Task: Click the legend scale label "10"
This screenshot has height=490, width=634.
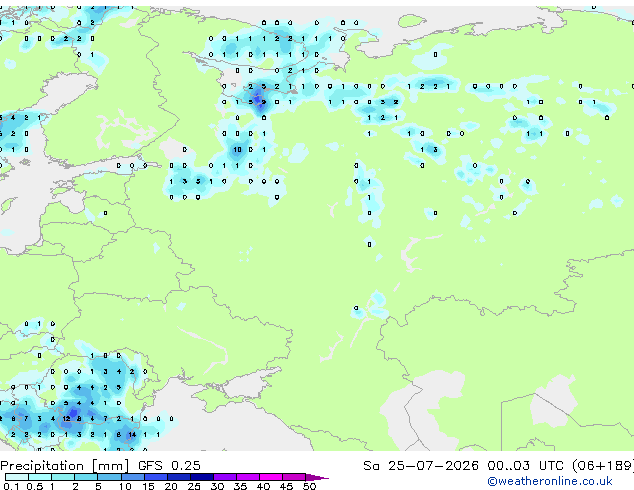Action: 125,486
